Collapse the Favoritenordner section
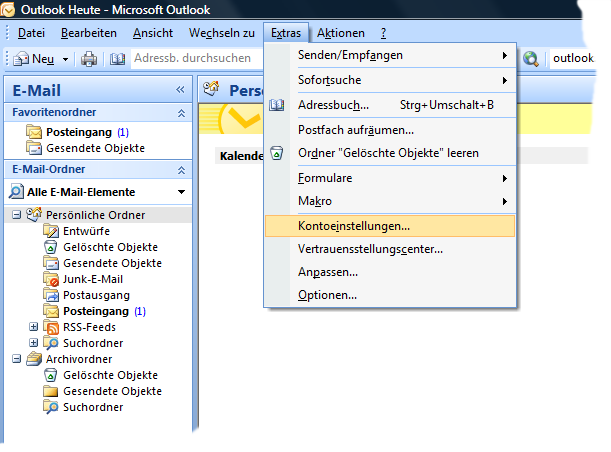This screenshot has height=452, width=611. [181, 113]
